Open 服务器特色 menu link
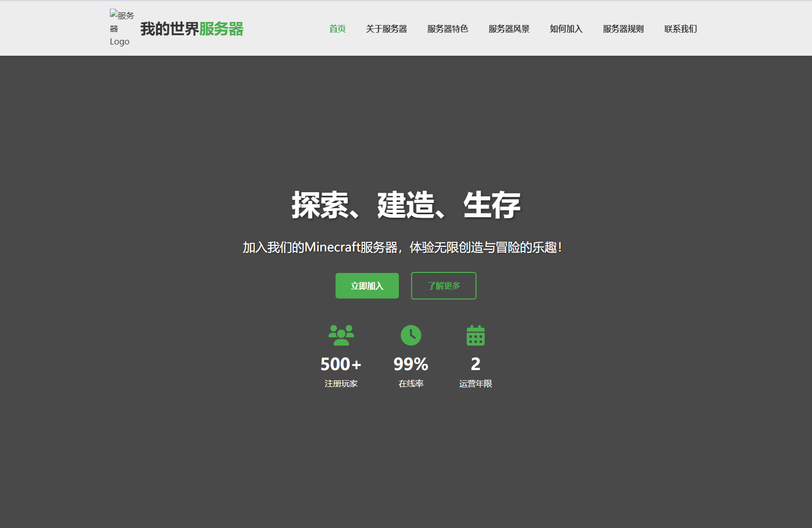Viewport: 812px width, 528px height. pyautogui.click(x=448, y=29)
